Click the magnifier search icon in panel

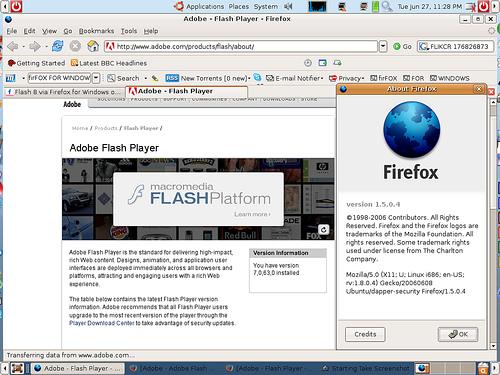tap(387, 6)
